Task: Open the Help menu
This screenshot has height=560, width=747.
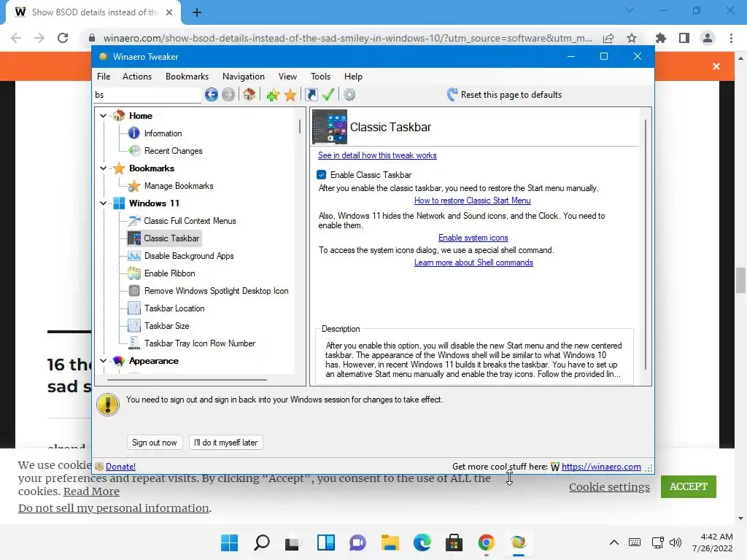Action: pyautogui.click(x=354, y=77)
